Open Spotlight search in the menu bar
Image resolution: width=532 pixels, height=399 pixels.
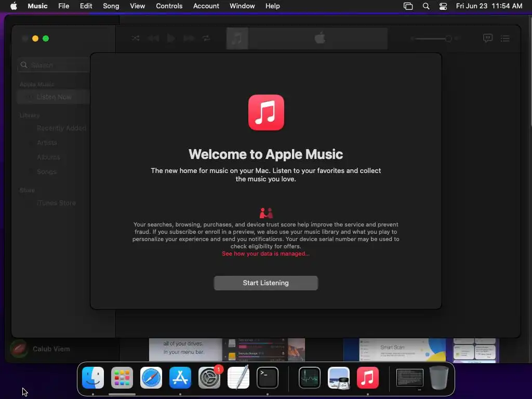click(x=426, y=6)
